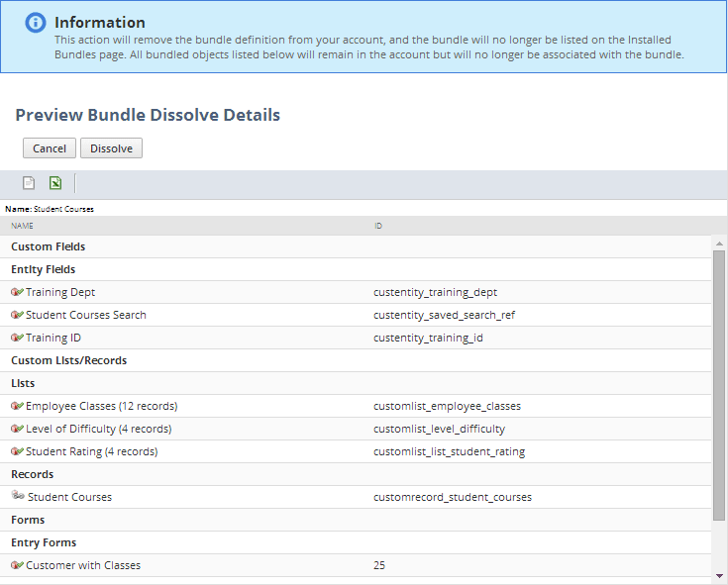Click the NAME column header
This screenshot has width=728, height=585.
22,226
